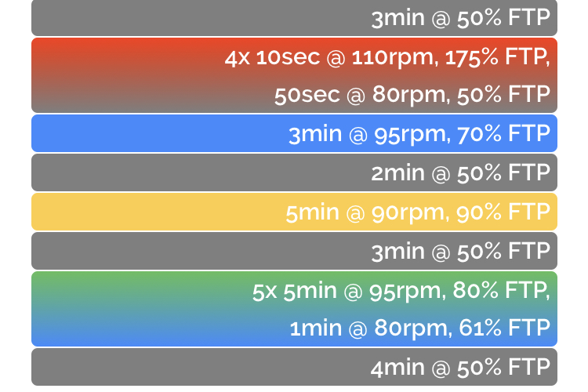Select the gray 2min @ 50% FTP step

tap(294, 172)
